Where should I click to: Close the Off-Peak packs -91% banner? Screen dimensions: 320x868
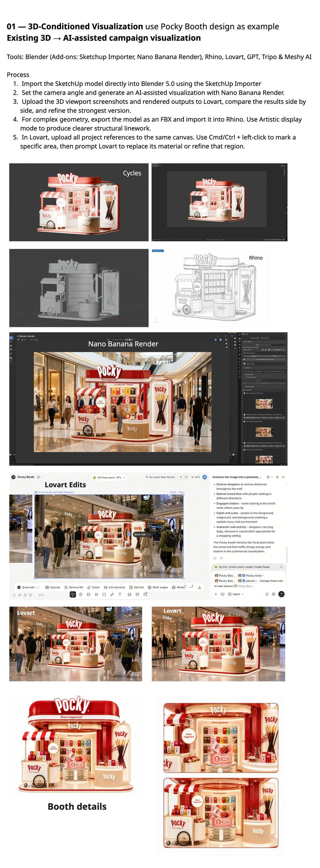click(x=124, y=477)
